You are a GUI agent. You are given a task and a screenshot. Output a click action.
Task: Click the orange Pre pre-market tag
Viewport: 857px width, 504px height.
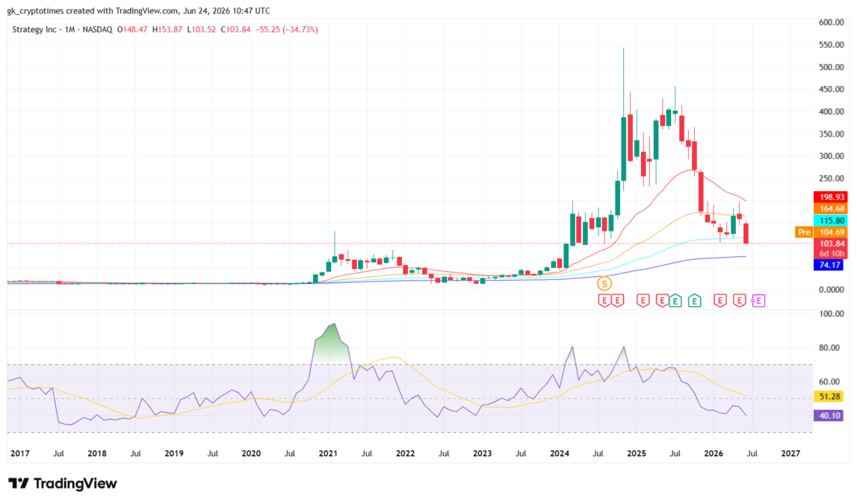[x=804, y=232]
